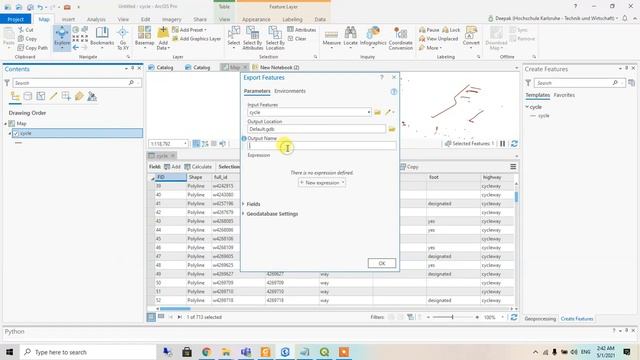The width and height of the screenshot is (640, 360).
Task: Pause map drawing button
Action: (x=502, y=144)
